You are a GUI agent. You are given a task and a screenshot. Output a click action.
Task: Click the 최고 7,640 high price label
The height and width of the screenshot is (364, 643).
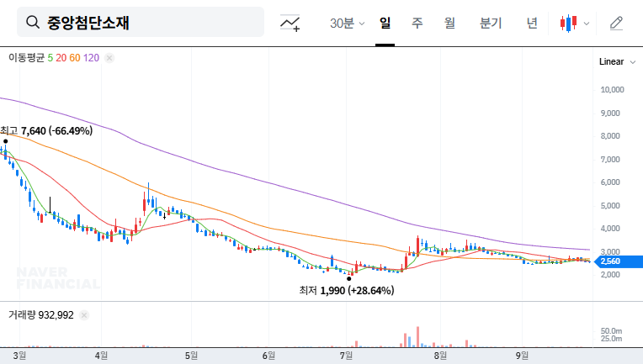(46, 130)
